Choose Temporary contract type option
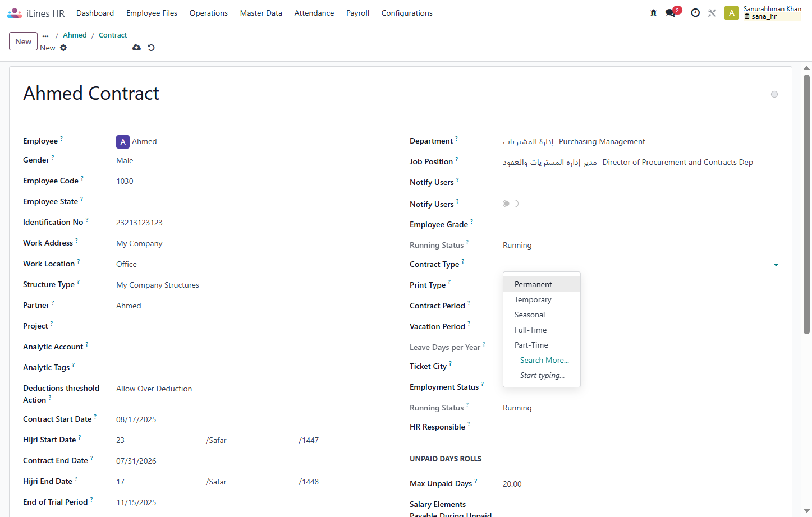The width and height of the screenshot is (812, 517). 542,299
